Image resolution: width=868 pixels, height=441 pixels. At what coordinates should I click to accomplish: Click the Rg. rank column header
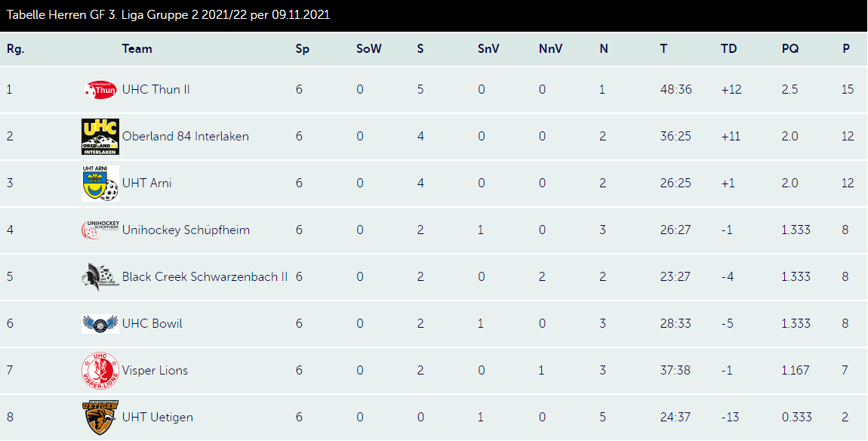[x=16, y=49]
